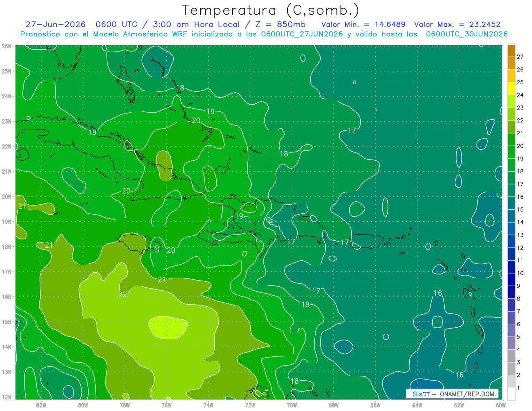The width and height of the screenshot is (532, 411).
Task: Click the legend color band between 24 and 25
Action: (511, 89)
